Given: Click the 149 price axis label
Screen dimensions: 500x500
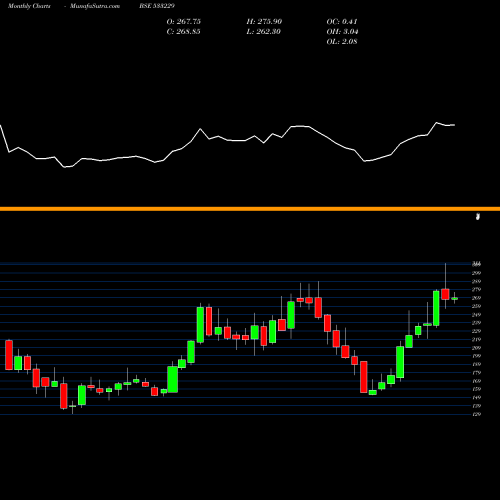Looking at the screenshot, I should pos(477,398).
